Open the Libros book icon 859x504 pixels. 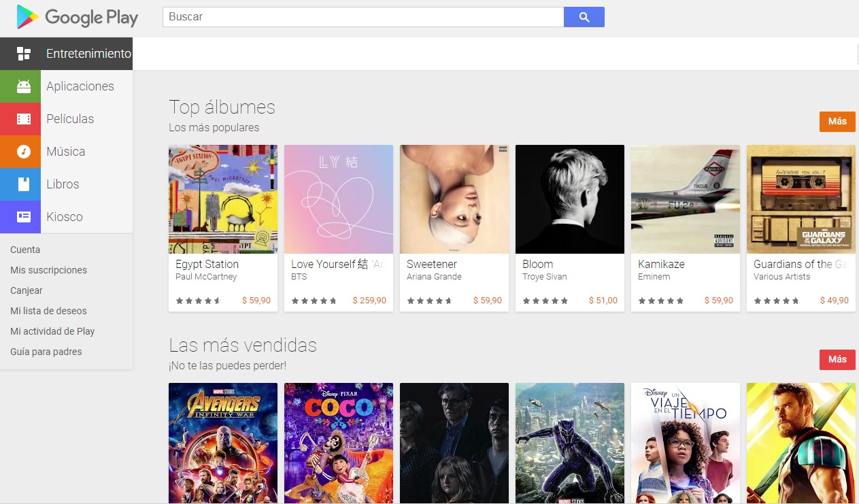pyautogui.click(x=24, y=184)
